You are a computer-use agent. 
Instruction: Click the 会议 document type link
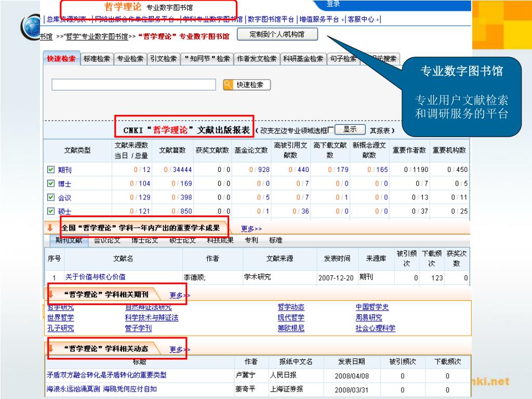click(x=64, y=197)
